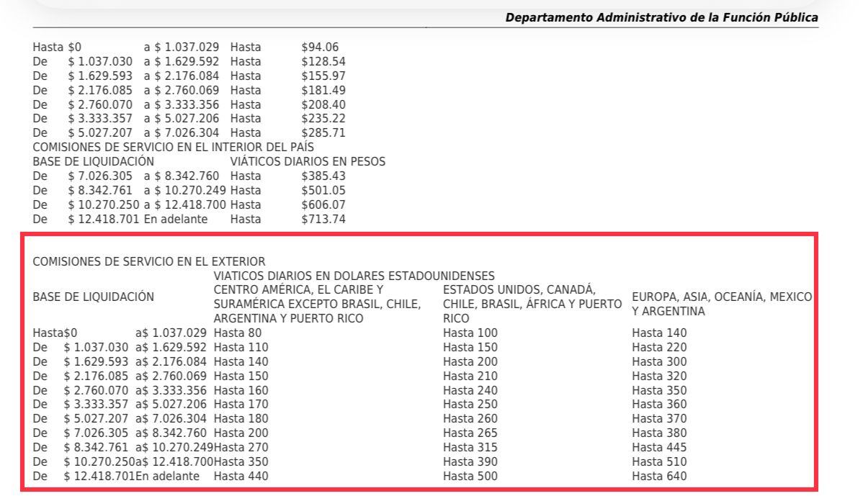Pick the $501.05 pesos value

pos(323,190)
